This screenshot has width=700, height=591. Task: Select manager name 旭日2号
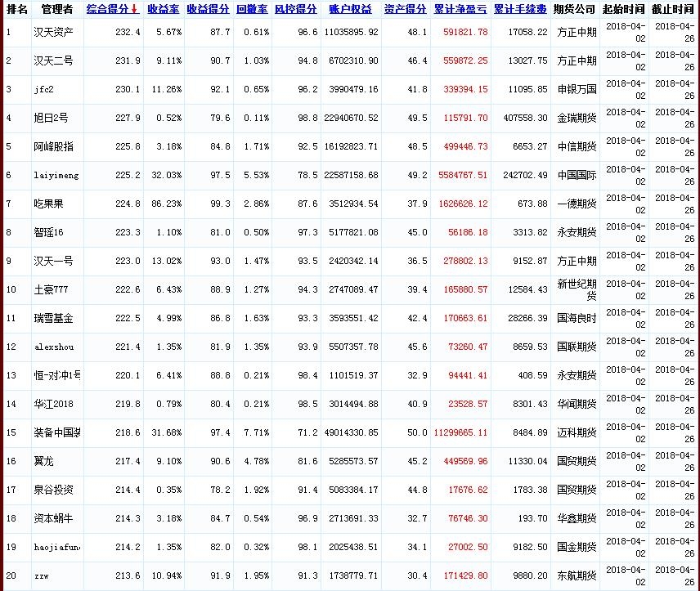click(51, 118)
